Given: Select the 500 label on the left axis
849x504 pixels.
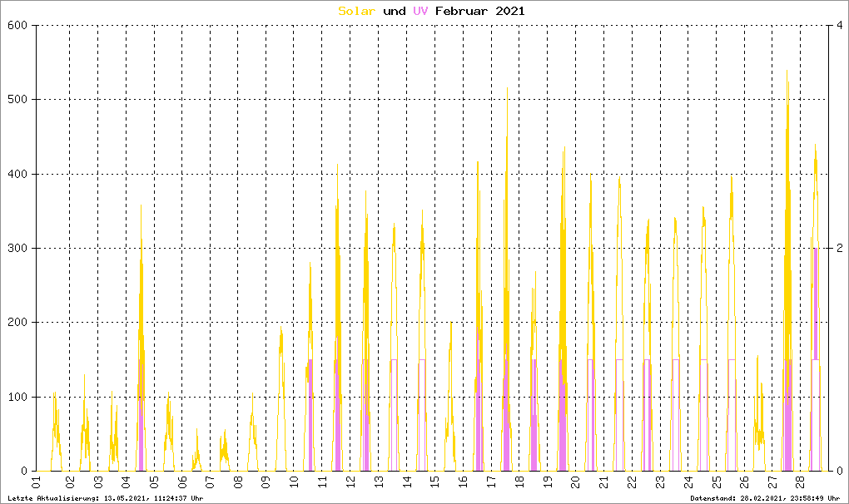Looking at the screenshot, I should 17,100.
